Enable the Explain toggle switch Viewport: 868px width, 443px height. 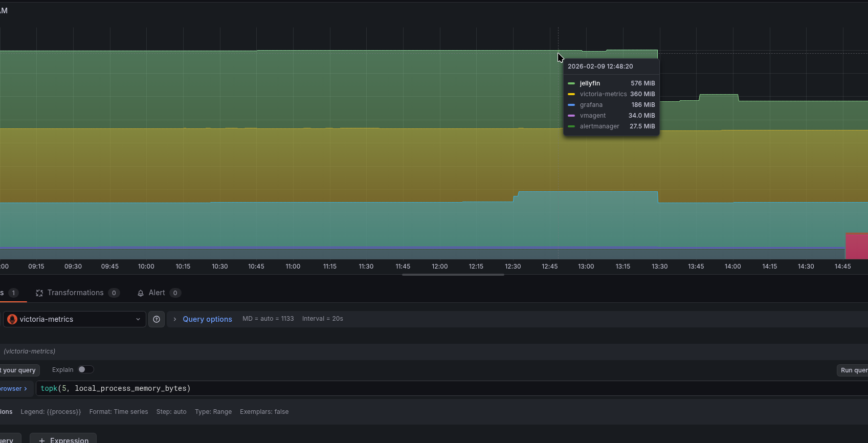(x=85, y=370)
